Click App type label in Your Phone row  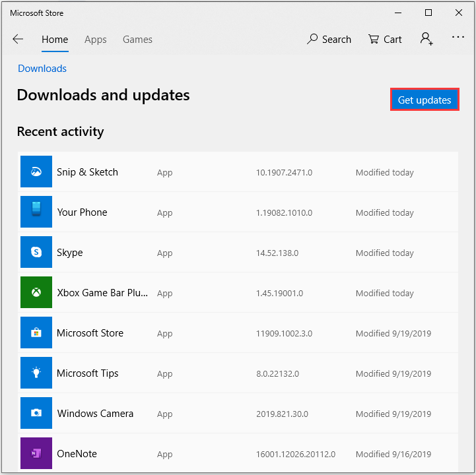pos(165,213)
